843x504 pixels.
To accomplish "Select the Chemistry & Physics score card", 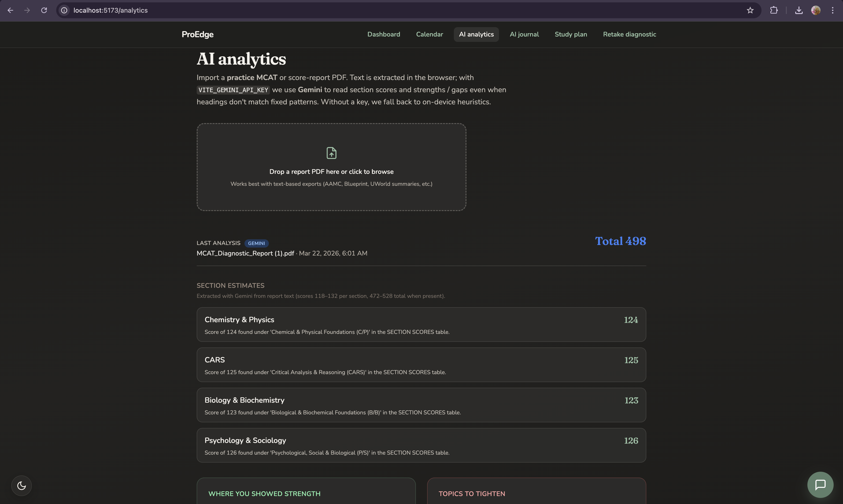I will (x=421, y=324).
